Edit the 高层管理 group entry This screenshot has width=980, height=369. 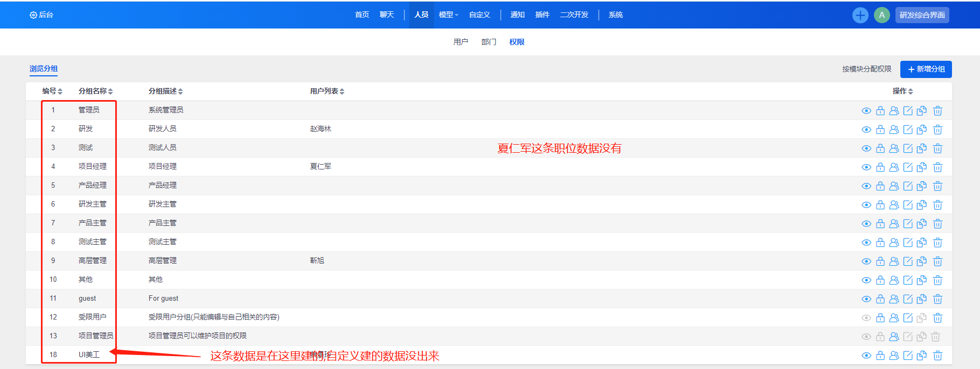[908, 261]
